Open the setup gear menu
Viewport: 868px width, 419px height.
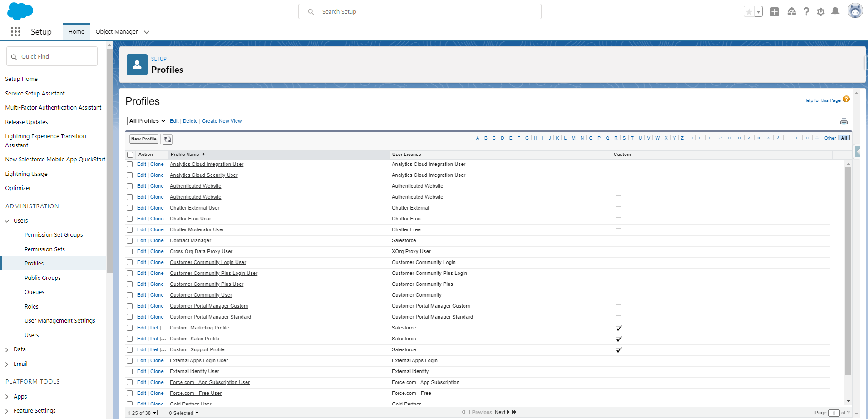(x=821, y=12)
